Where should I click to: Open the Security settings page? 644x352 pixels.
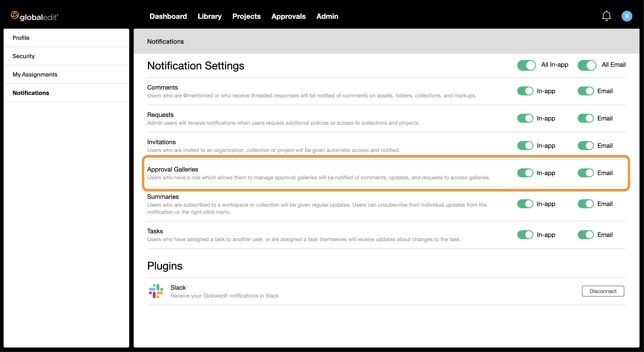66,56
